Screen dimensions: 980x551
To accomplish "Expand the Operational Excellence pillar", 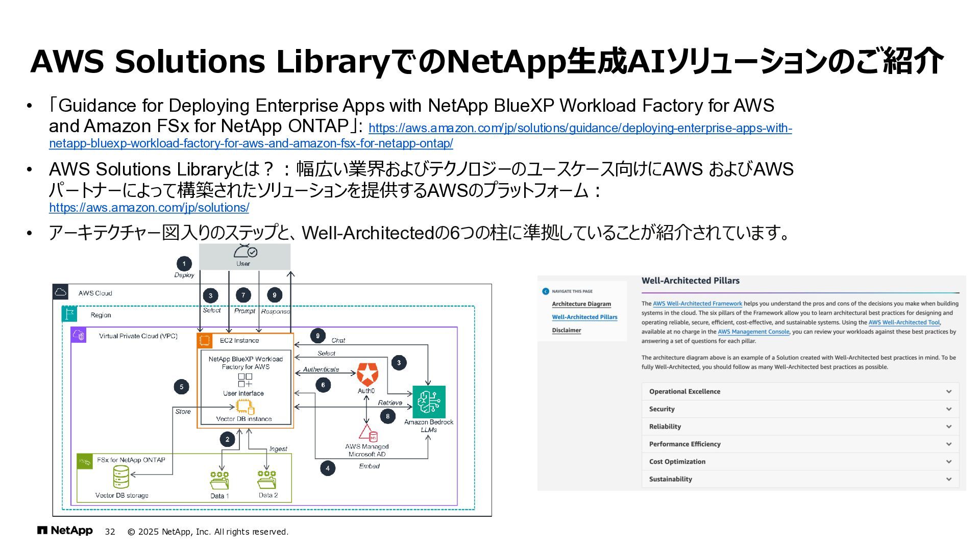I will [x=948, y=392].
